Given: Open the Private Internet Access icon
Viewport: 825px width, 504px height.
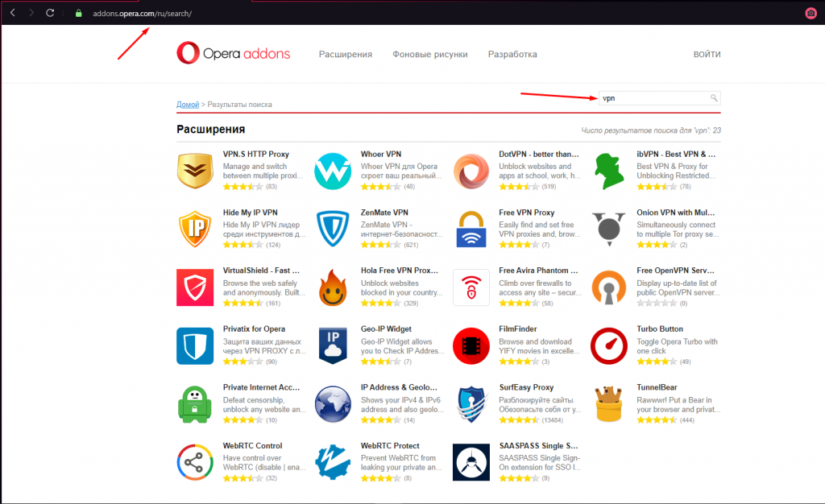Looking at the screenshot, I should pyautogui.click(x=194, y=404).
